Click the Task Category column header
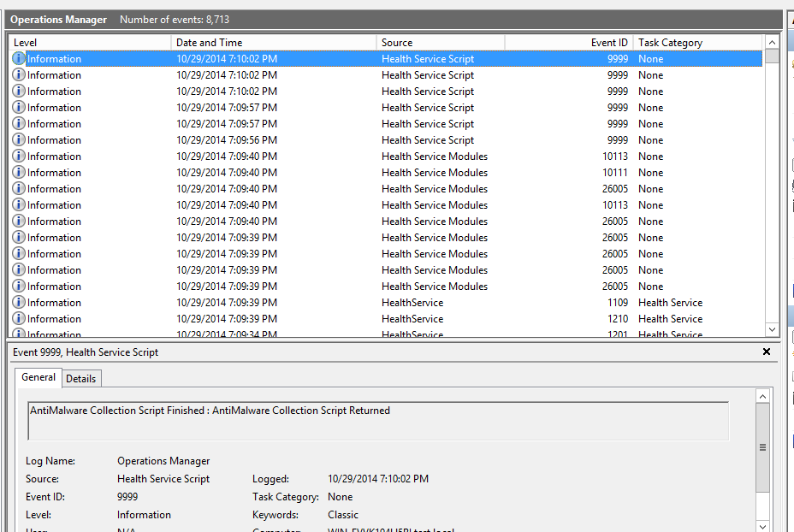Screen dimensions: 794x532 697,43
